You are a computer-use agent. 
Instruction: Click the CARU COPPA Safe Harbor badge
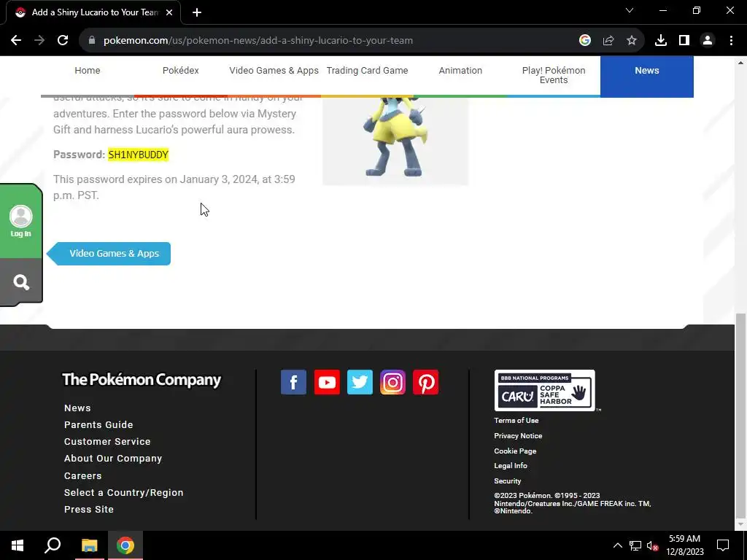(x=544, y=391)
